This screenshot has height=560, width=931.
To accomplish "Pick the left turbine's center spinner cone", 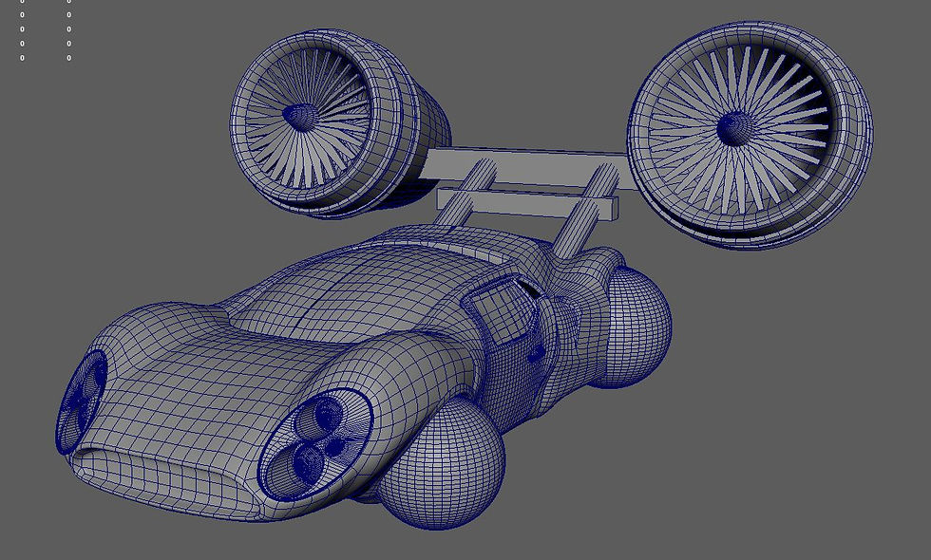I will coord(302,117).
